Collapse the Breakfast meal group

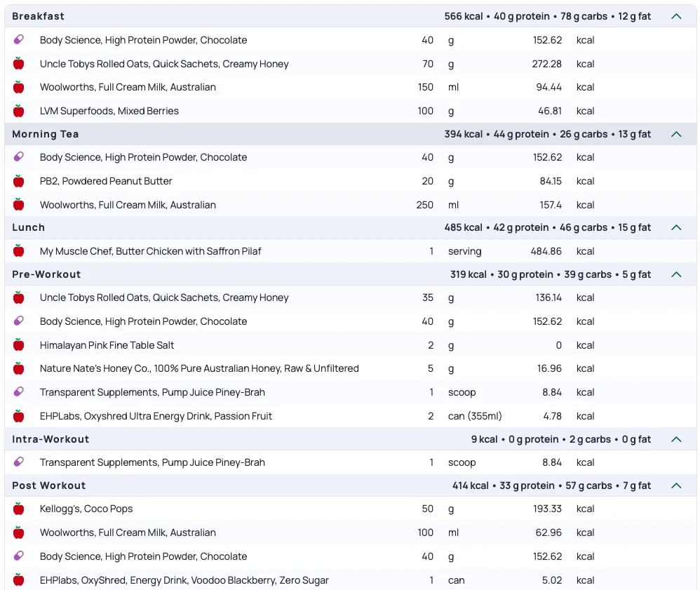click(676, 16)
